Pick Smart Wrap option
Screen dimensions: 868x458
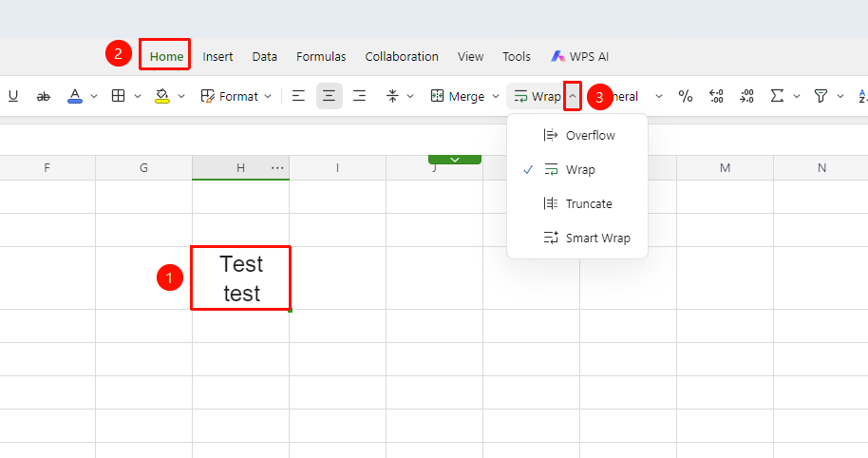[x=577, y=239]
